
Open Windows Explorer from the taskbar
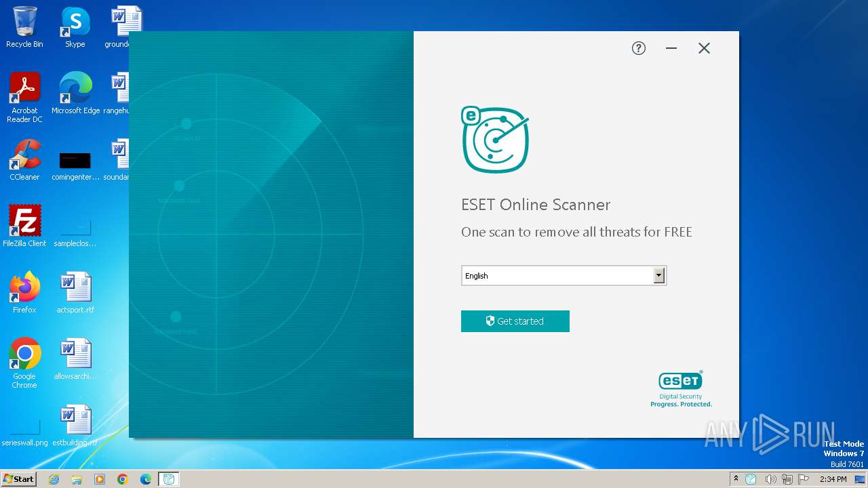77,479
